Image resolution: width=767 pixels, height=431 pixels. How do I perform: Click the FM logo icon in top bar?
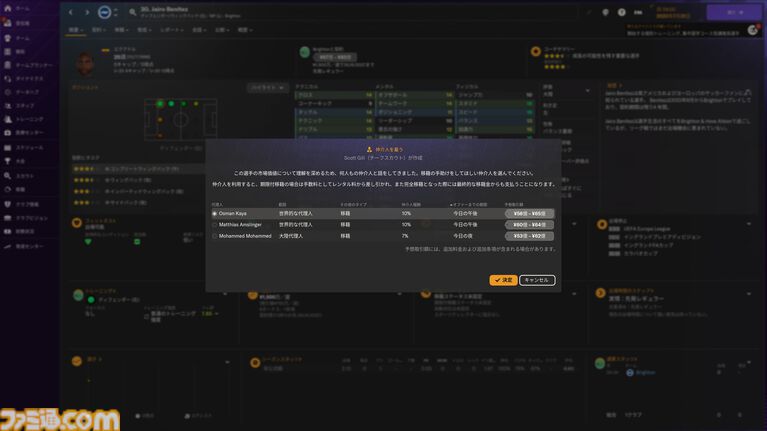point(638,12)
